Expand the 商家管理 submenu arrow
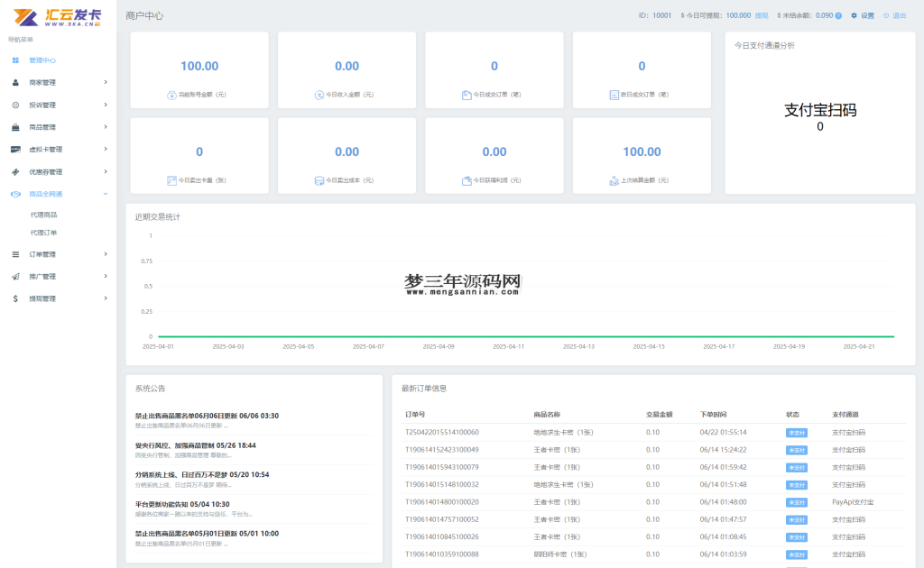 pyautogui.click(x=105, y=82)
